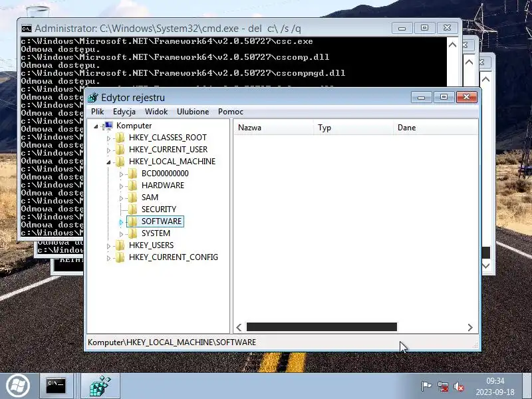Maximize the front cmd.exe window

[x=424, y=28]
